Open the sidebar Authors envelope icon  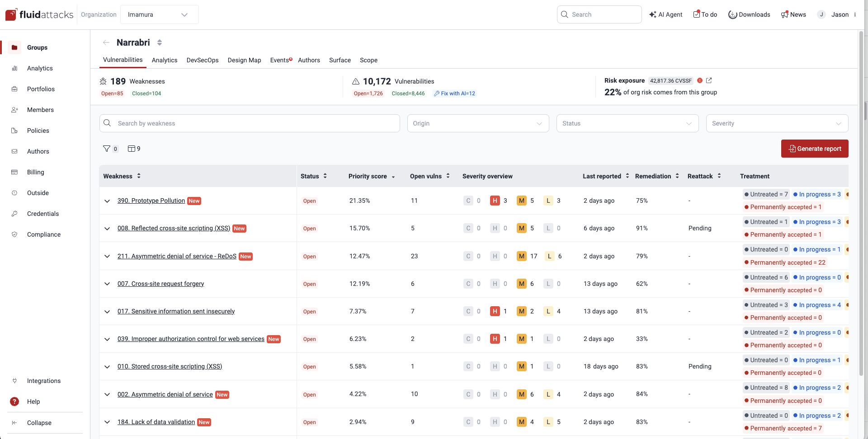[14, 151]
